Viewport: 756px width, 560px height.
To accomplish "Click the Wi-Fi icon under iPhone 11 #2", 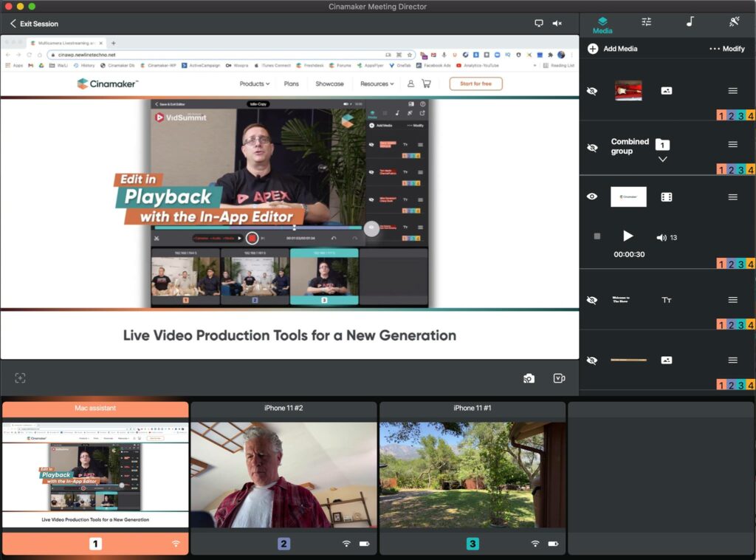I will (x=346, y=544).
